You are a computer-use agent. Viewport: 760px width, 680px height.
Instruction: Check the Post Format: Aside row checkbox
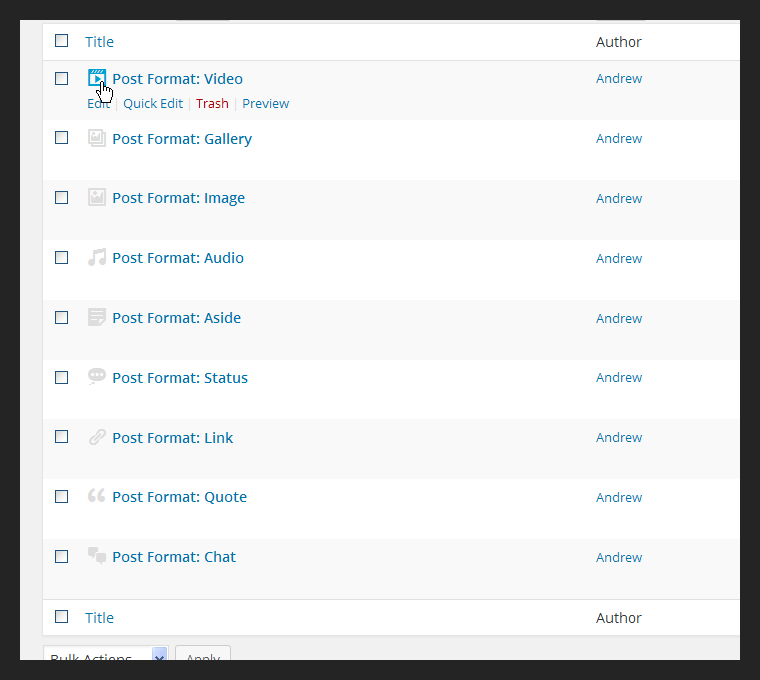pyautogui.click(x=62, y=317)
